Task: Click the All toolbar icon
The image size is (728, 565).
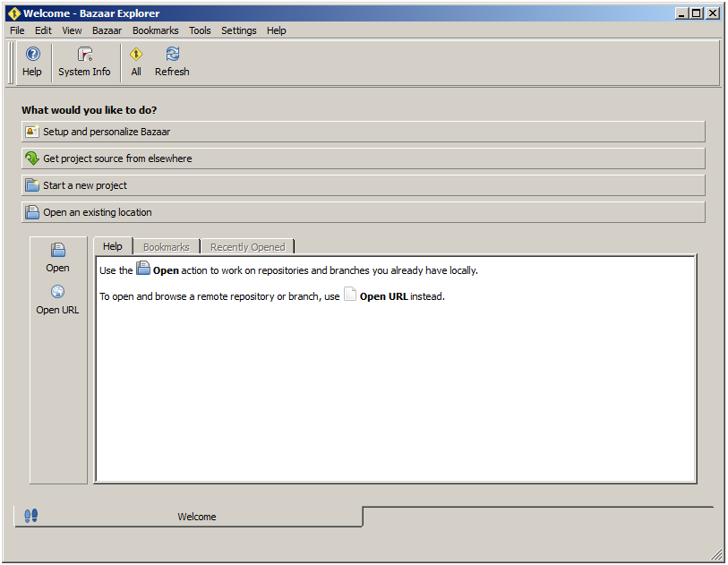Action: [x=135, y=62]
